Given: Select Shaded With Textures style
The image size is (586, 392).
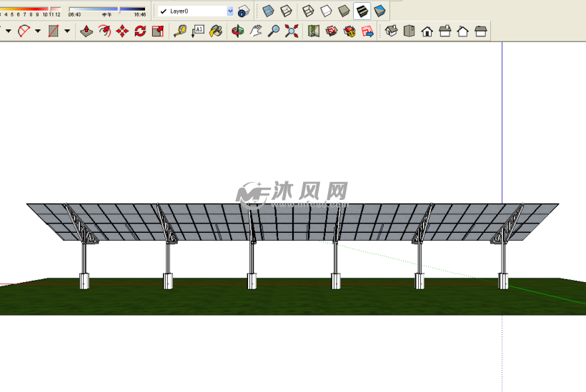Looking at the screenshot, I should [362, 11].
